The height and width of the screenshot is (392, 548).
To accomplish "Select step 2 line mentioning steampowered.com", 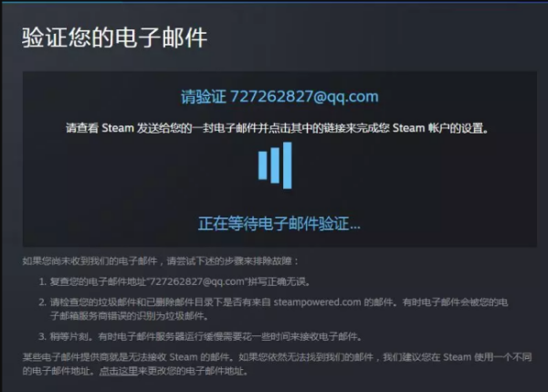I will tap(273, 309).
